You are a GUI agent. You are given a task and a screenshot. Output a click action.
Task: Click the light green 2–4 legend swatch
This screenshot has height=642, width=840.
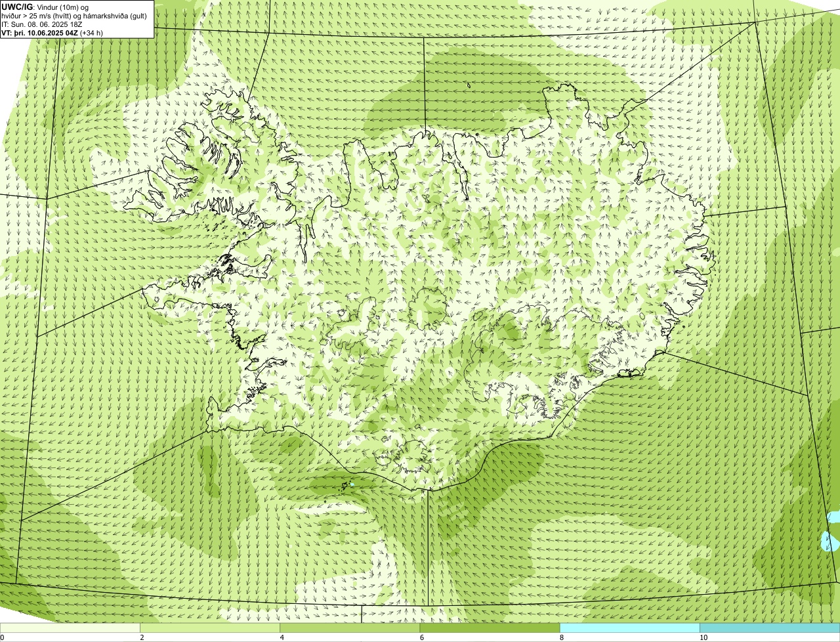pos(210,628)
